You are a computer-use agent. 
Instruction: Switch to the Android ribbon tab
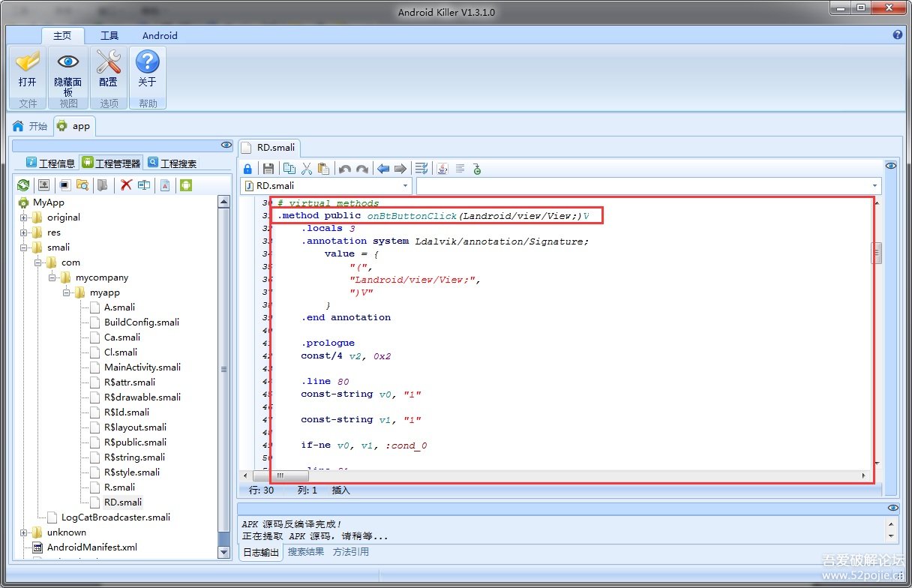160,35
